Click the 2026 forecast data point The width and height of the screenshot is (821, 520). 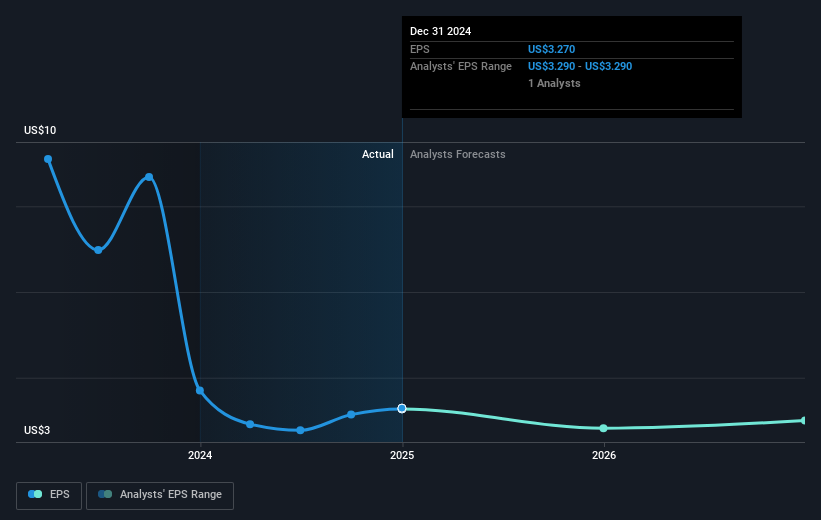[604, 428]
